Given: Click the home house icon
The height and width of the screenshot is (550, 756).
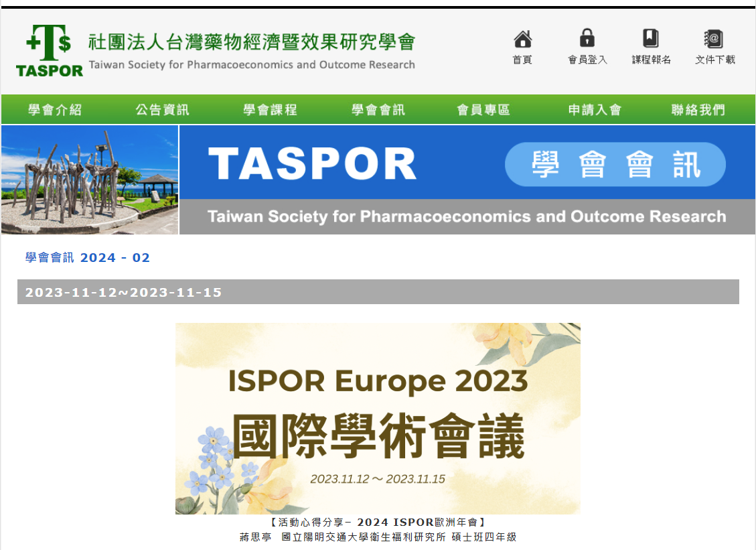Looking at the screenshot, I should (523, 39).
